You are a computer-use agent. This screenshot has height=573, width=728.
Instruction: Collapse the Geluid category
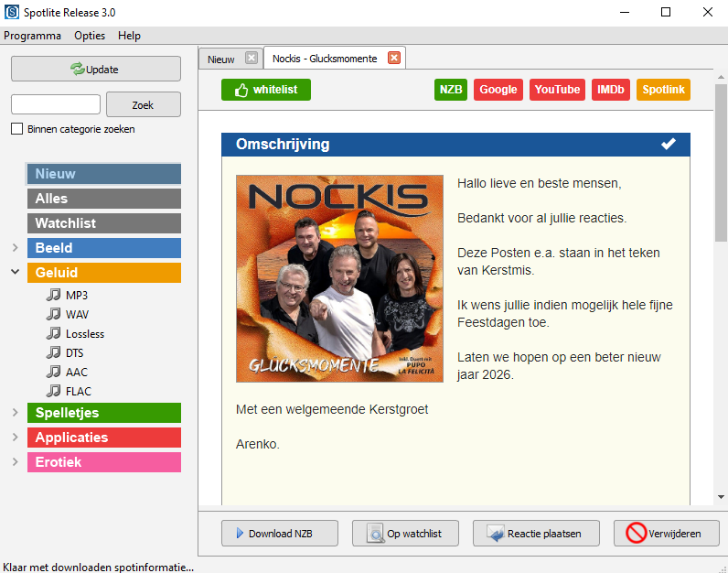[15, 272]
